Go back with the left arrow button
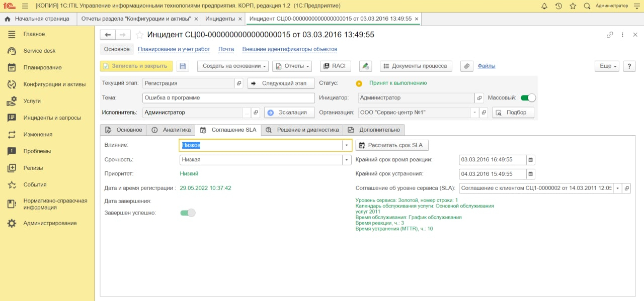The width and height of the screenshot is (644, 301). pyautogui.click(x=108, y=35)
